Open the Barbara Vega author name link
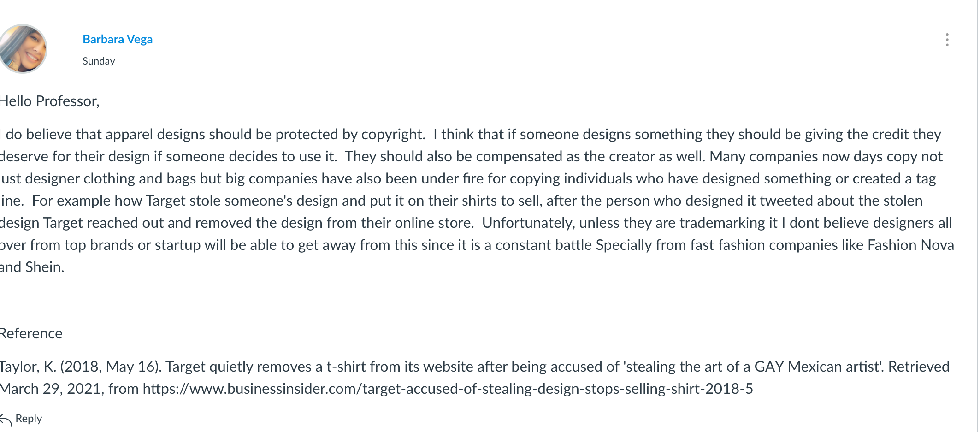This screenshot has height=432, width=980. (x=118, y=39)
